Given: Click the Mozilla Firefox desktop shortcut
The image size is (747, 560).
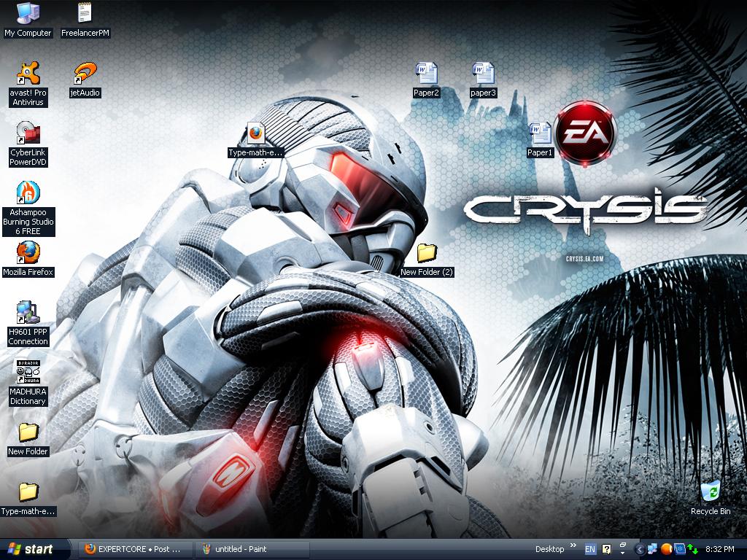Looking at the screenshot, I should [28, 253].
